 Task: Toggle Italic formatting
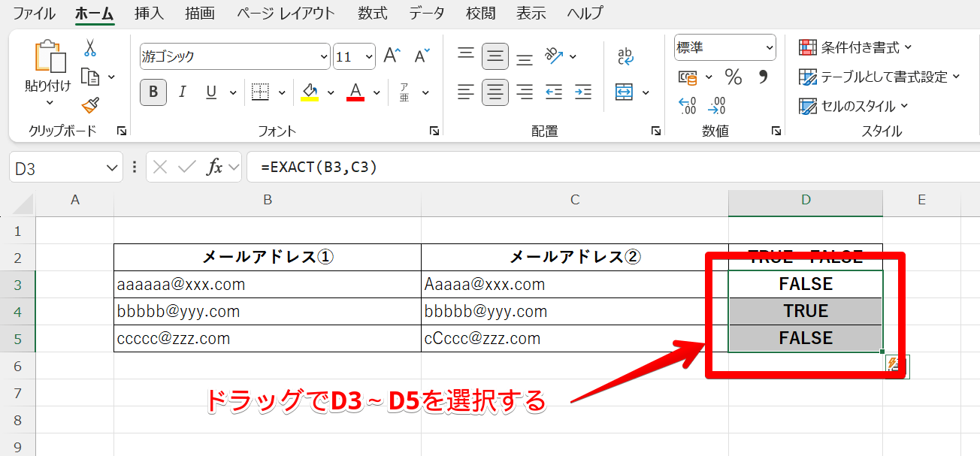[182, 92]
